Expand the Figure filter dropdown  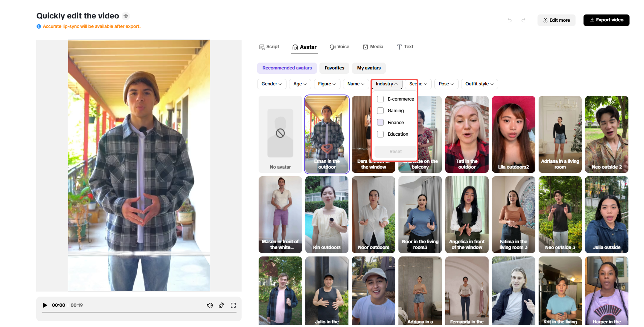coord(327,84)
